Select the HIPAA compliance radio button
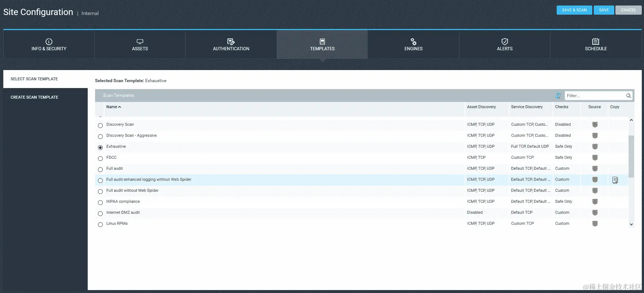The width and height of the screenshot is (644, 293). [x=100, y=202]
